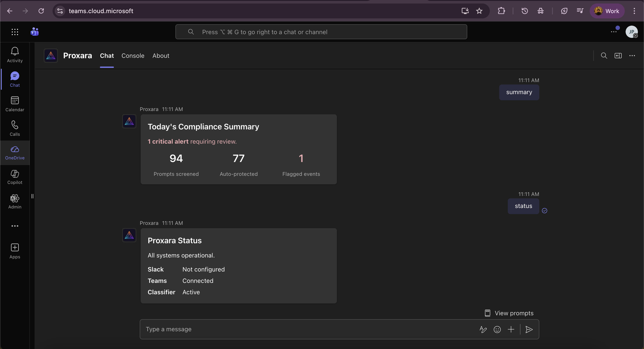Click the status message sent checkmark
Image resolution: width=644 pixels, height=349 pixels.
[545, 211]
